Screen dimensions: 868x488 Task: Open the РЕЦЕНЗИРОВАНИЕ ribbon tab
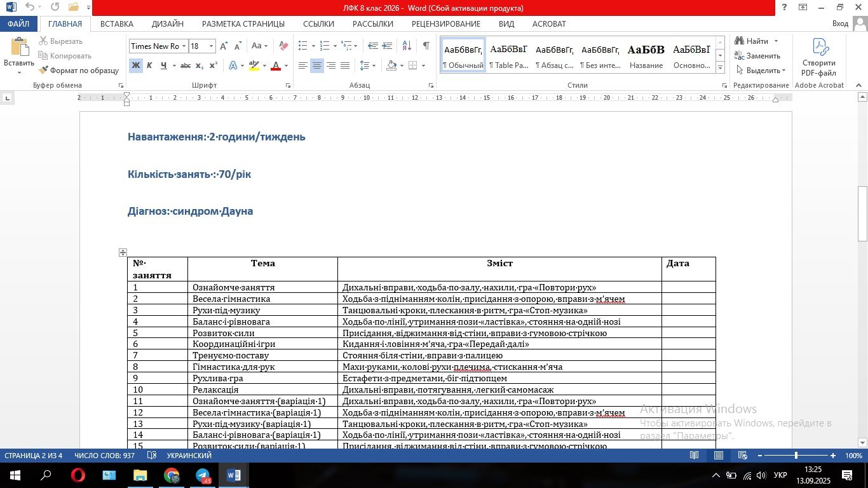tap(445, 24)
